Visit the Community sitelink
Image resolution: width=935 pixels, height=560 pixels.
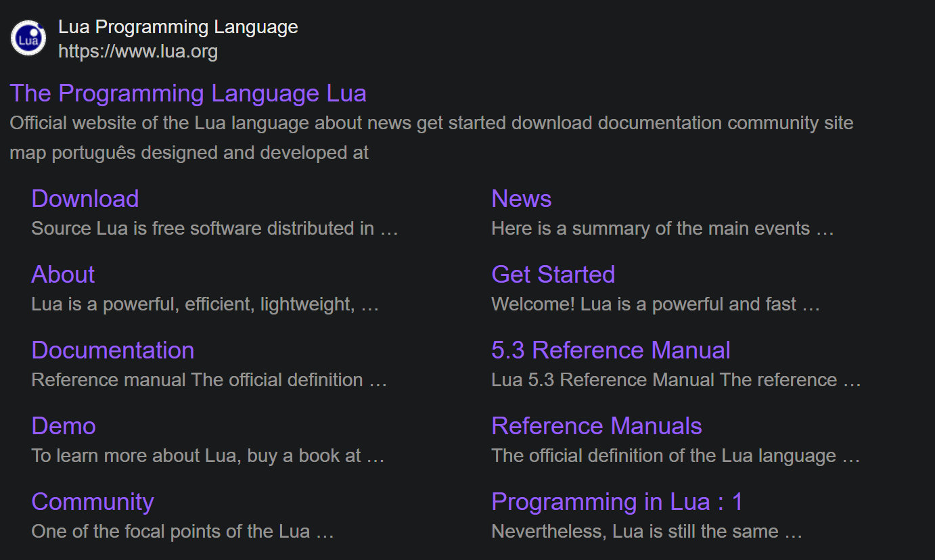click(93, 502)
